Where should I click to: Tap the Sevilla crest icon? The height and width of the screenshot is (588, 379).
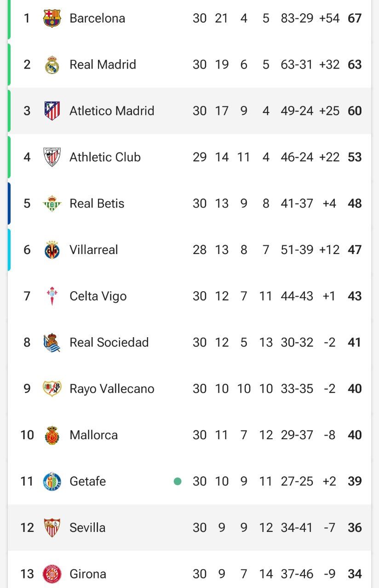52,528
